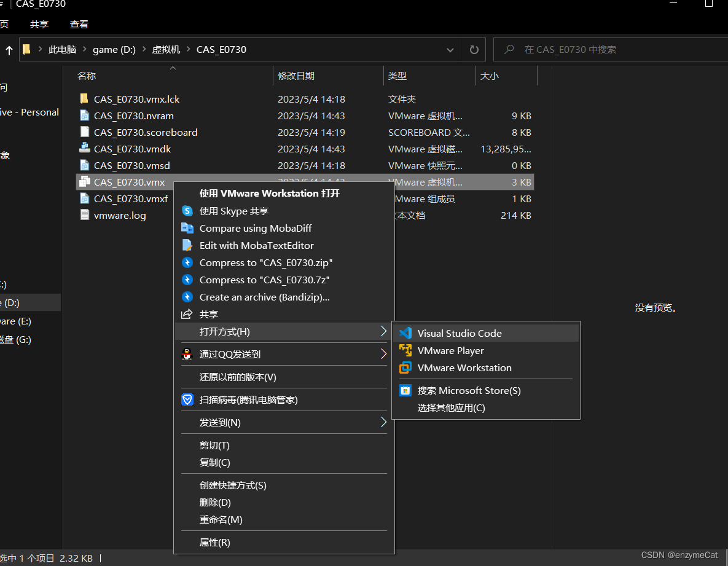
Task: Sort by 名称 column header
Action: tap(87, 76)
